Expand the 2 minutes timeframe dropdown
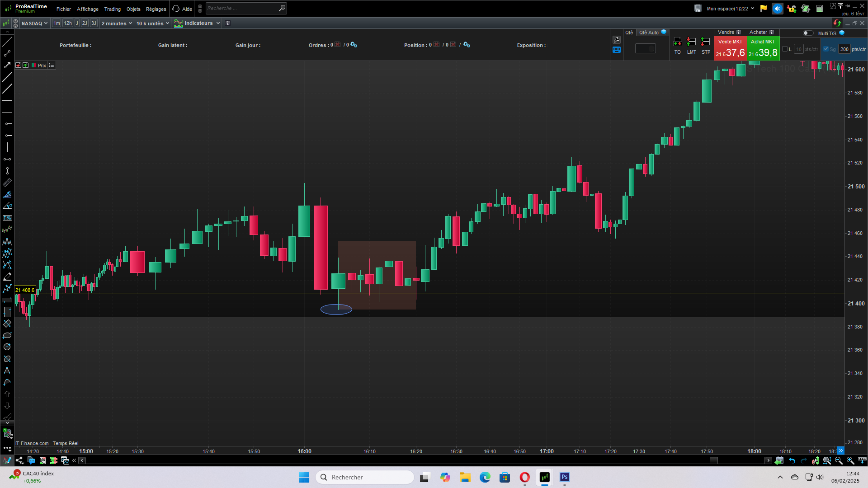 117,23
